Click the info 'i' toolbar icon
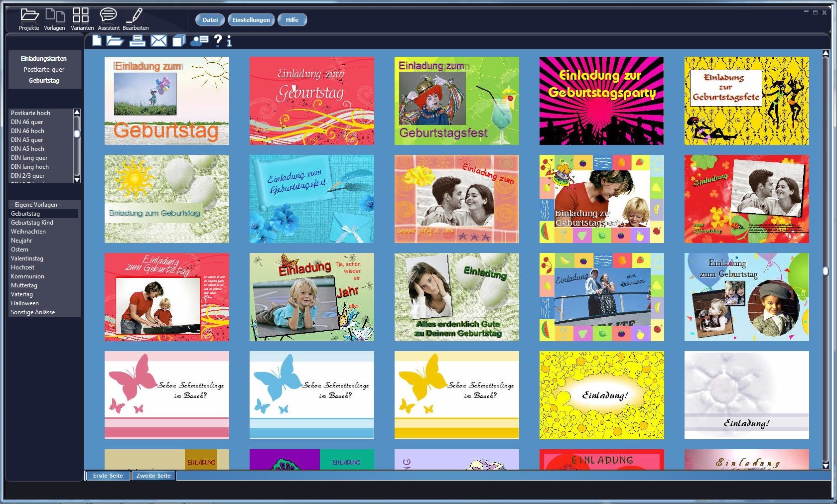 click(229, 41)
